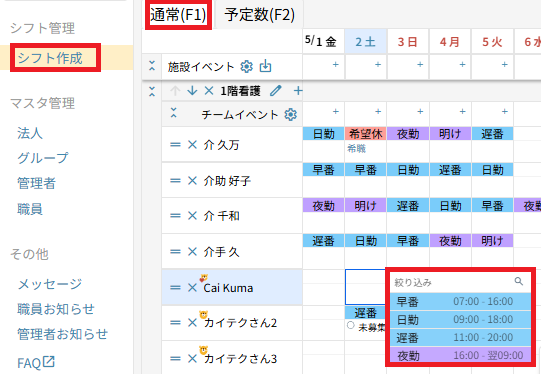Select 介 久万's 希望休 cell on 2土
The width and height of the screenshot is (541, 374).
[x=366, y=134]
